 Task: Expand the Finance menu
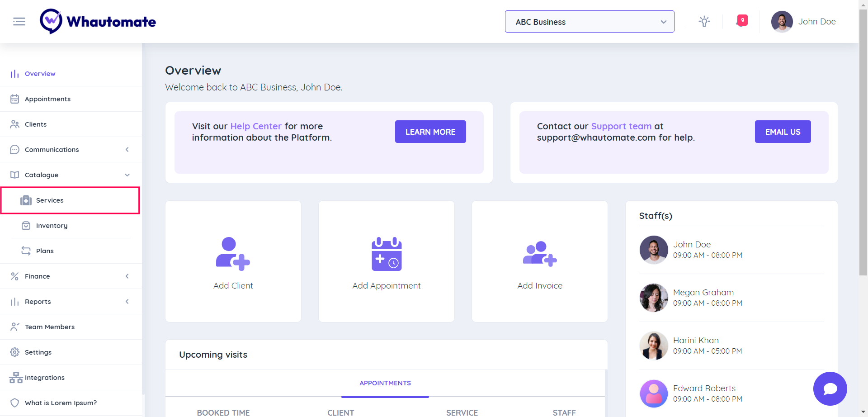coord(71,276)
